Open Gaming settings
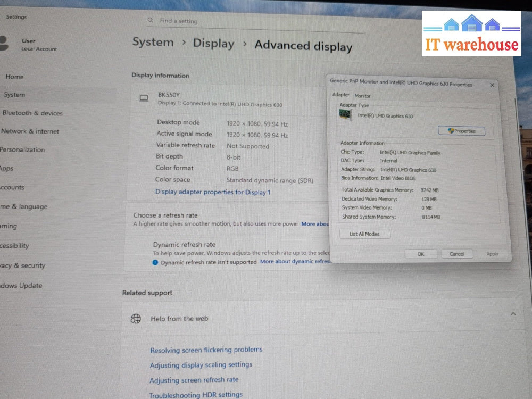The width and height of the screenshot is (532, 399). coord(9,226)
